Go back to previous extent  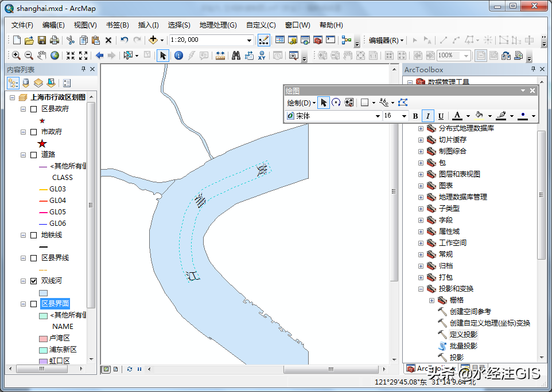pos(100,55)
